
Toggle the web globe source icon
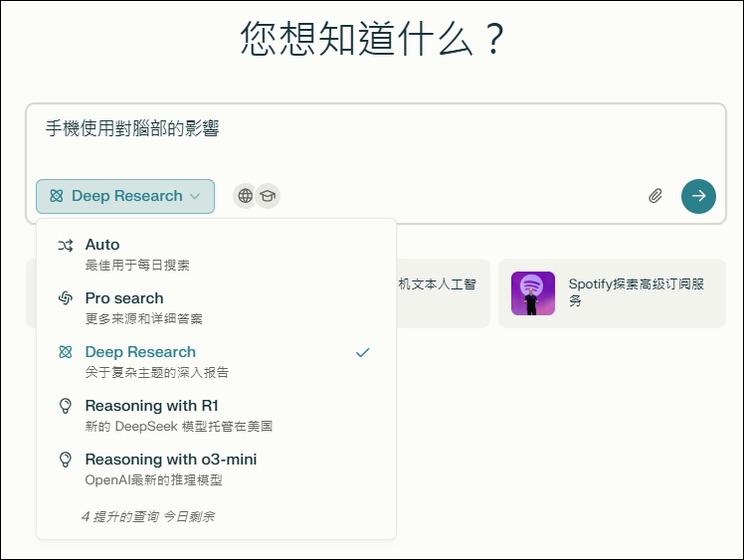[245, 196]
